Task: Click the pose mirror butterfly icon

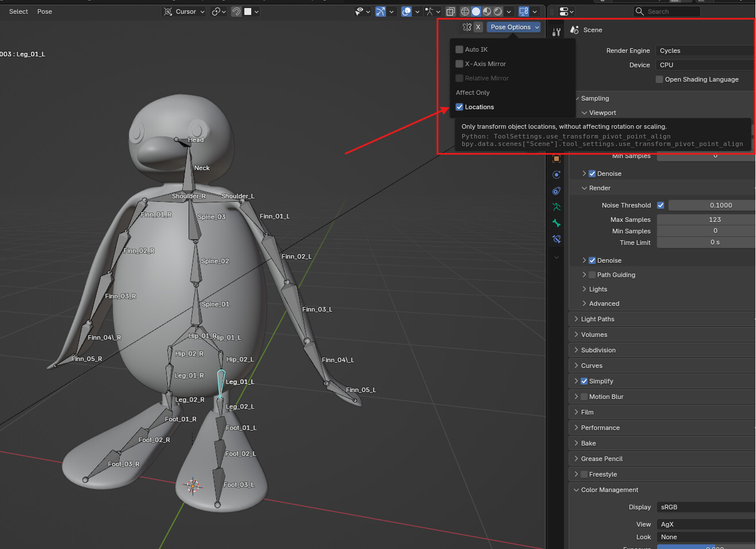Action: point(467,27)
